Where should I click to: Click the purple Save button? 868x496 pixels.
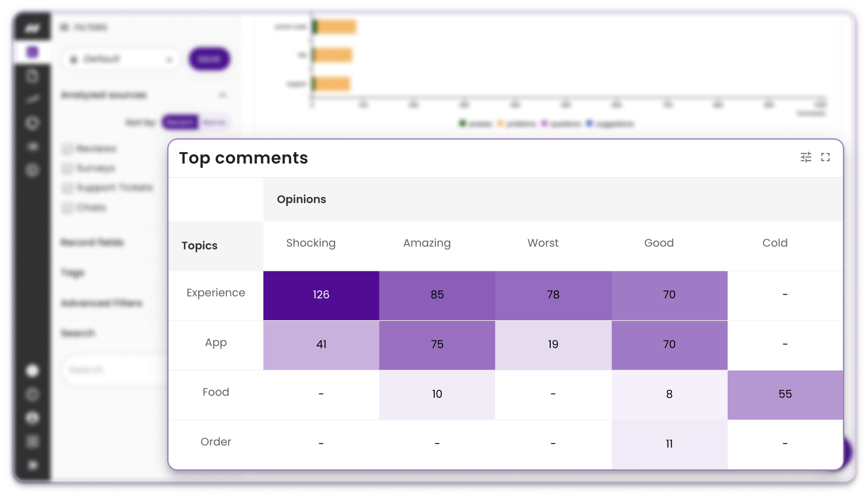click(x=209, y=59)
